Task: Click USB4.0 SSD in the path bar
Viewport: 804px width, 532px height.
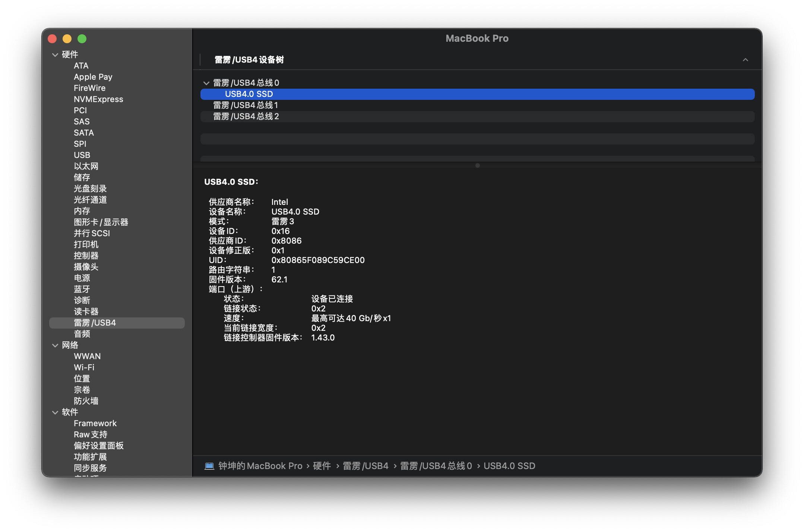Action: tap(509, 466)
